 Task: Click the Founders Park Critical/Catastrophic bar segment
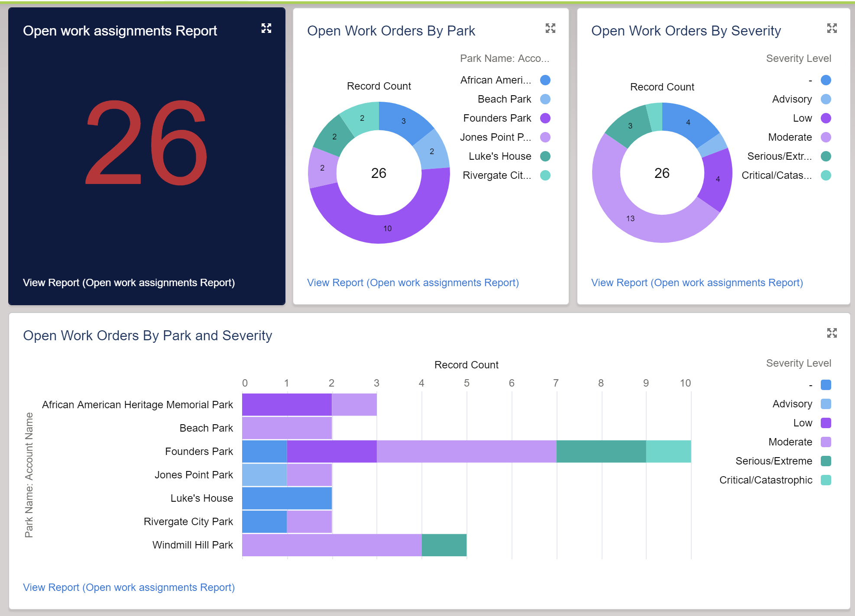[668, 452]
